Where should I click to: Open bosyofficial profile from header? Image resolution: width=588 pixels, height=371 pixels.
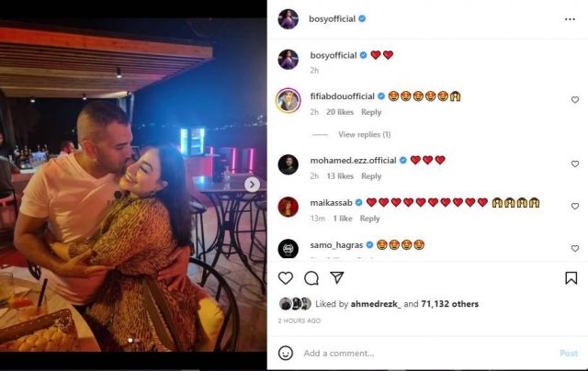pos(331,18)
